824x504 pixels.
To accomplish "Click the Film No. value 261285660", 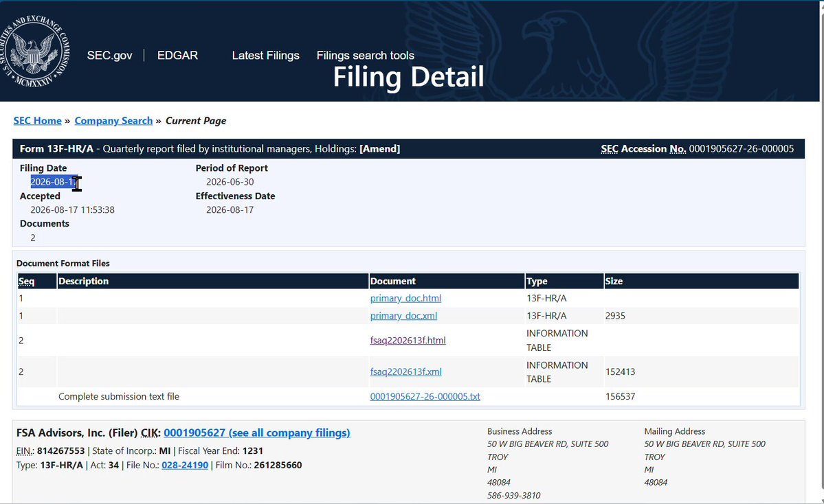I will [278, 465].
